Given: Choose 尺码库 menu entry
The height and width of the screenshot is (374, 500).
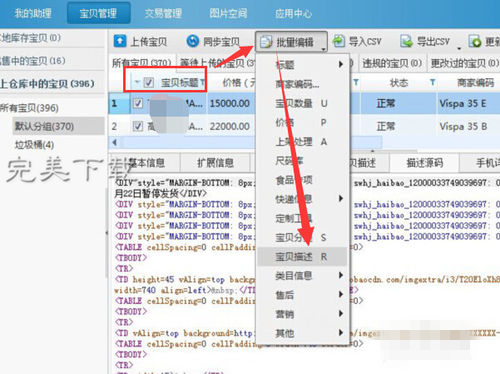Looking at the screenshot, I should pos(302,161).
